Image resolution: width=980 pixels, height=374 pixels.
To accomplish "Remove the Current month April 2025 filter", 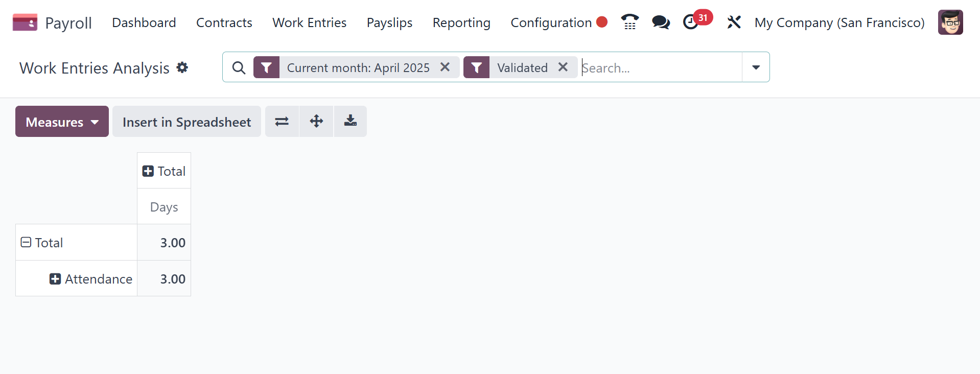I will coord(445,67).
